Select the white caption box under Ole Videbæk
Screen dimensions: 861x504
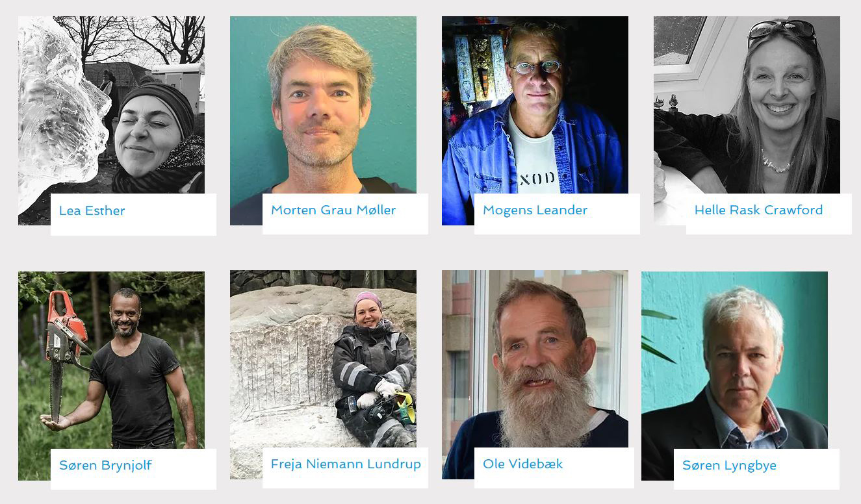pos(554,468)
